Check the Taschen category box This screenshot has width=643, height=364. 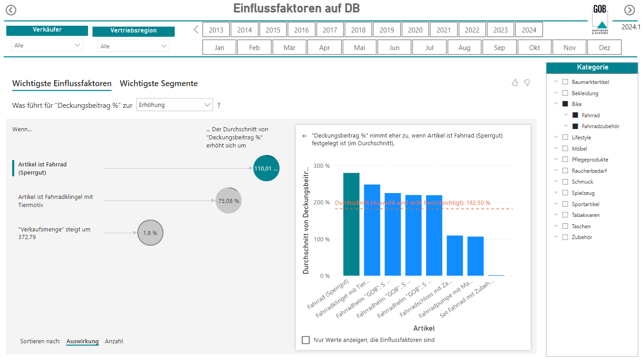click(x=565, y=226)
